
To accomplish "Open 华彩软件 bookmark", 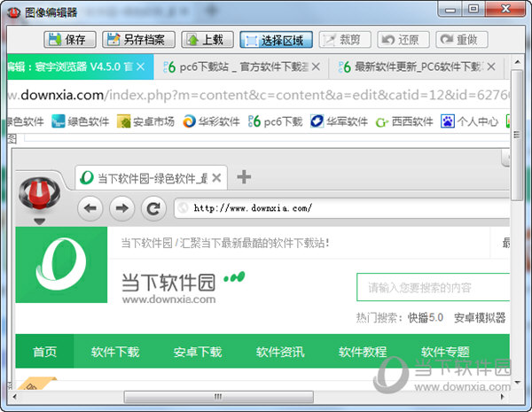I will coord(211,121).
